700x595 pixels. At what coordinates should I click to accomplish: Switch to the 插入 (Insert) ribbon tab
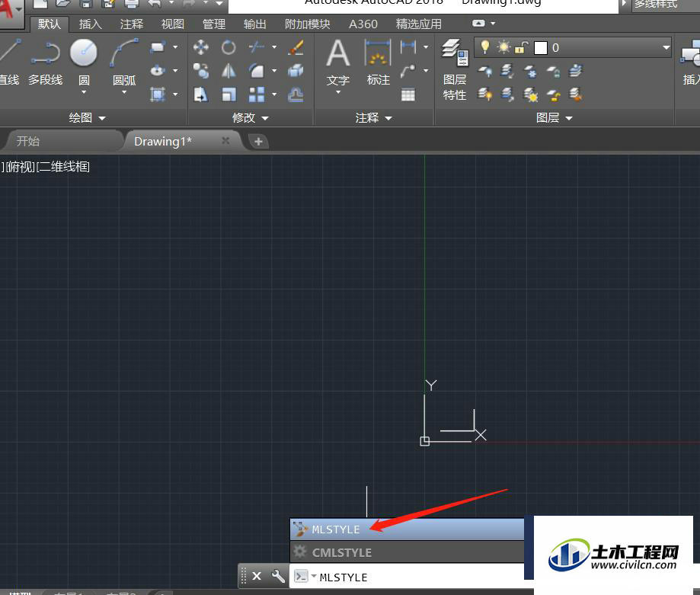tap(90, 24)
